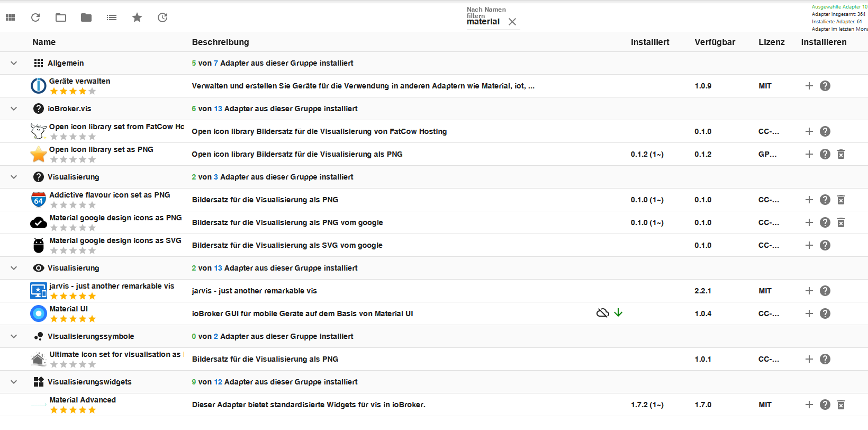Screen dimensions: 868x430
Task: Collapse the Visualisierung group with 2 von 13 installed
Action: (14, 268)
